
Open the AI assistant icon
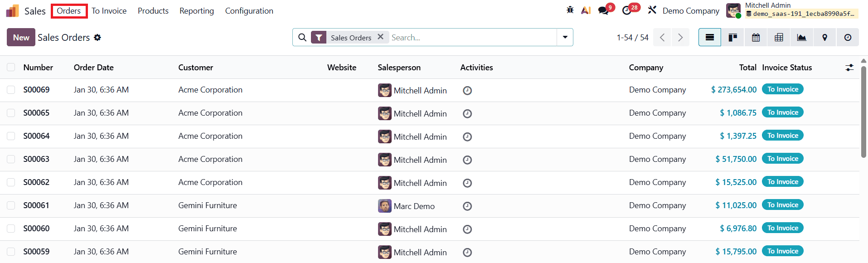pos(586,10)
